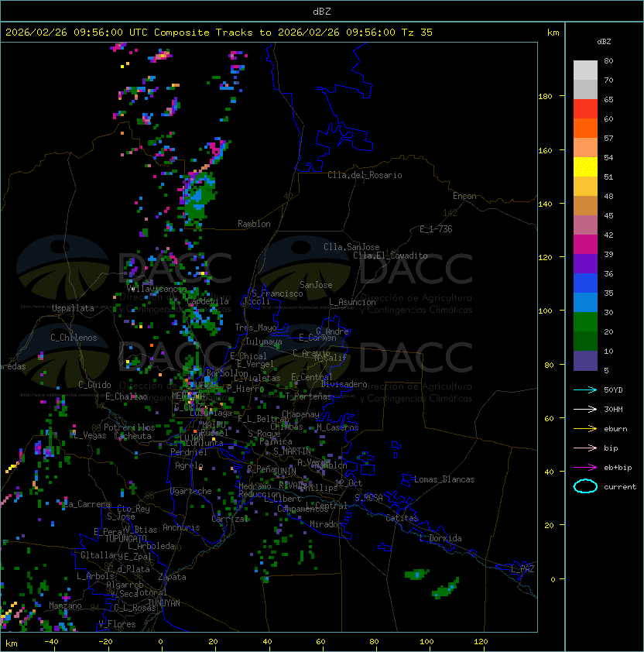Click the 'Uspallata' map label
The image size is (644, 652).
pyautogui.click(x=73, y=308)
